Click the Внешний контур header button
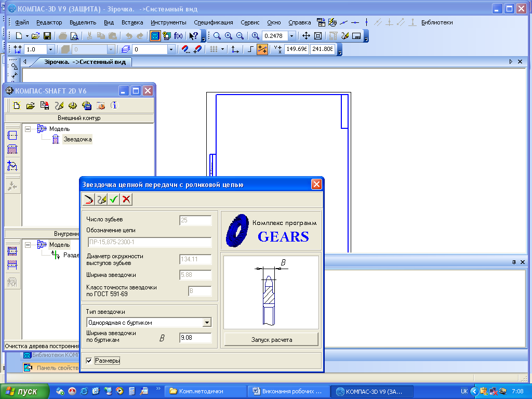Viewport: 532px width, 399px height. click(79, 118)
